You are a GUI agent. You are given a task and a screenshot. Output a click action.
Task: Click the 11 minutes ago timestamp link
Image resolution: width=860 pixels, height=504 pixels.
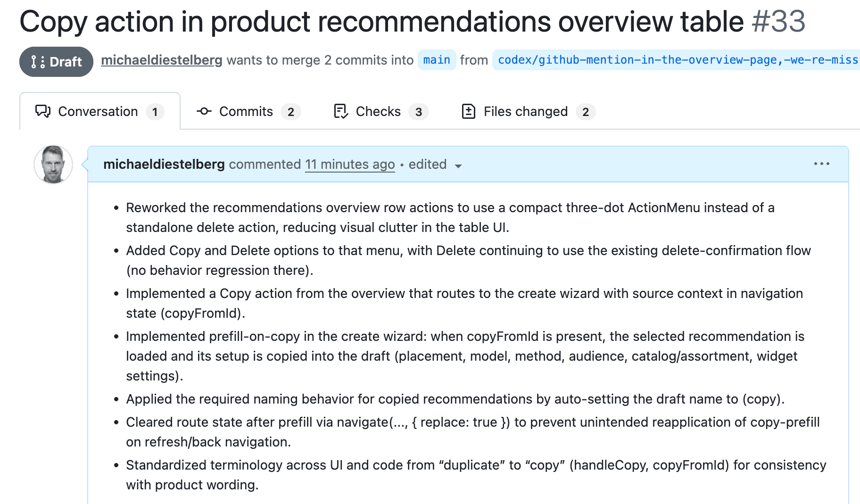coord(350,164)
